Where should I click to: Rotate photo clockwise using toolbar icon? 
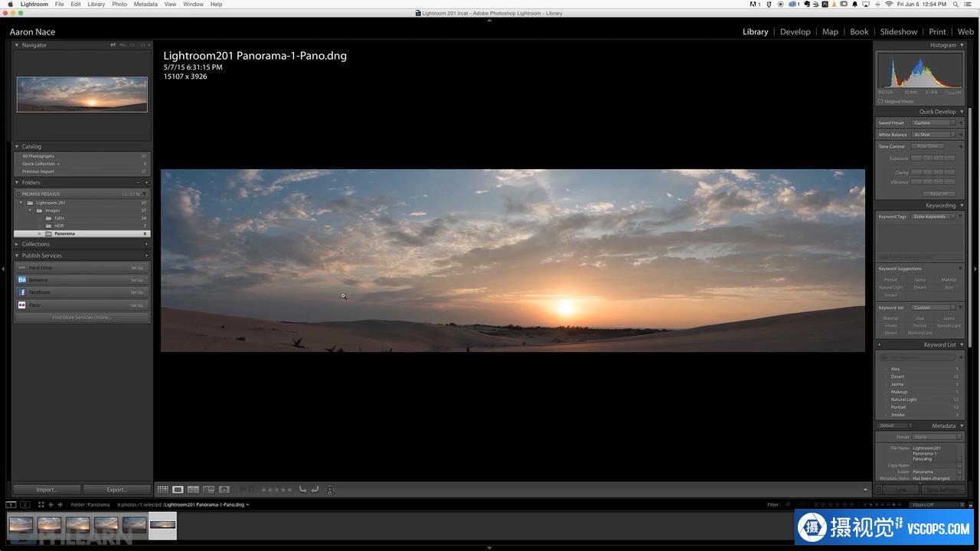coord(315,490)
